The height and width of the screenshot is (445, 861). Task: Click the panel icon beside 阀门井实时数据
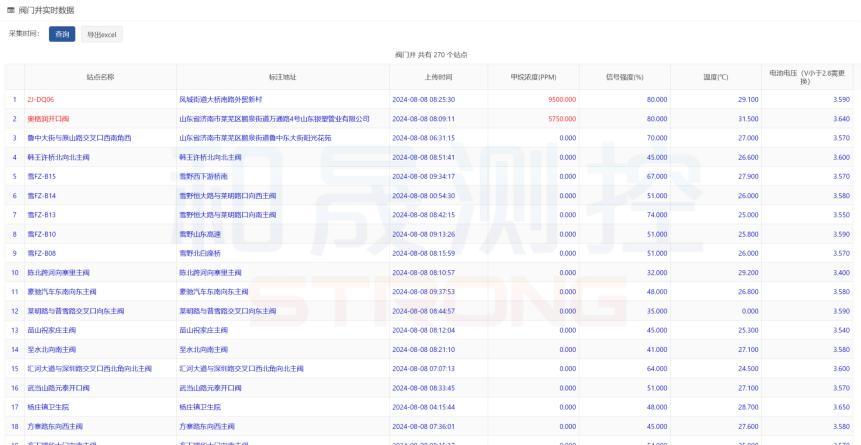click(x=10, y=10)
